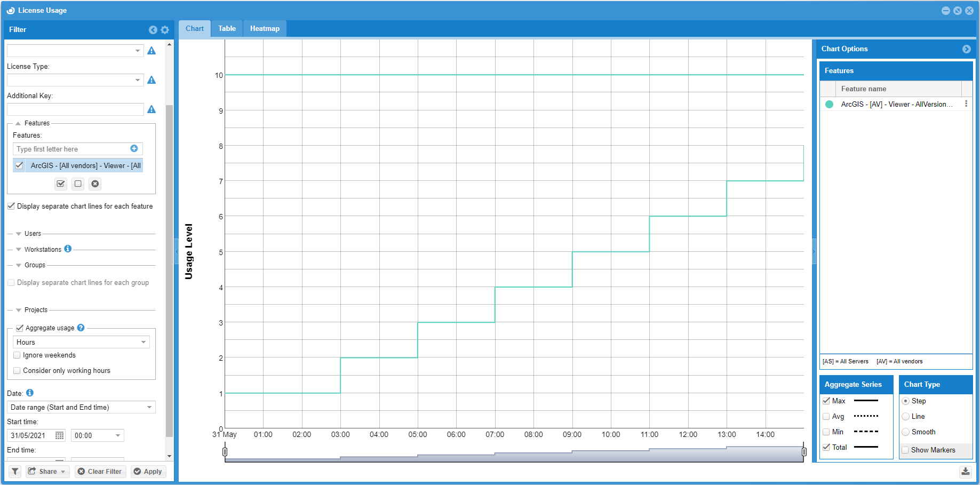
Task: Open the start date calendar picker
Action: [x=59, y=436]
